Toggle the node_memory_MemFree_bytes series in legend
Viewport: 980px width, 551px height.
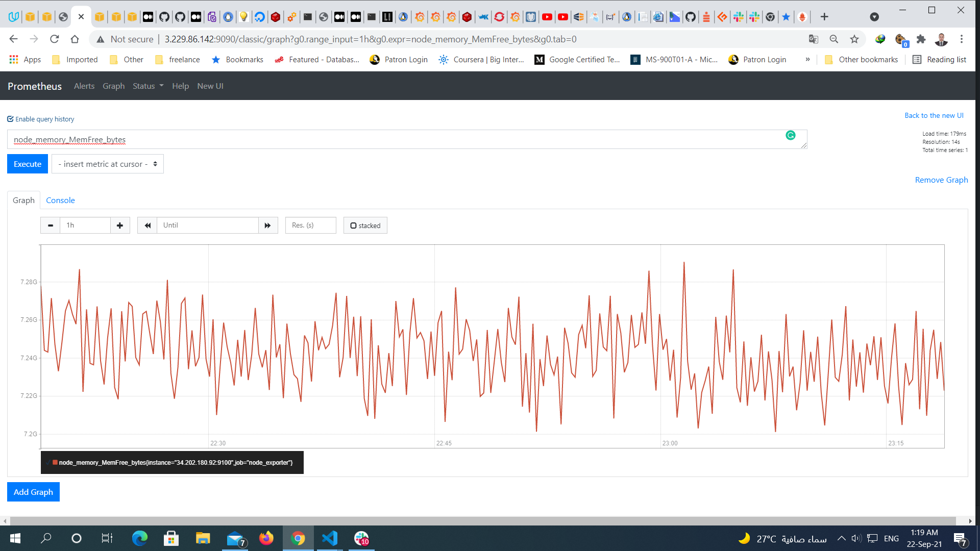(x=175, y=462)
